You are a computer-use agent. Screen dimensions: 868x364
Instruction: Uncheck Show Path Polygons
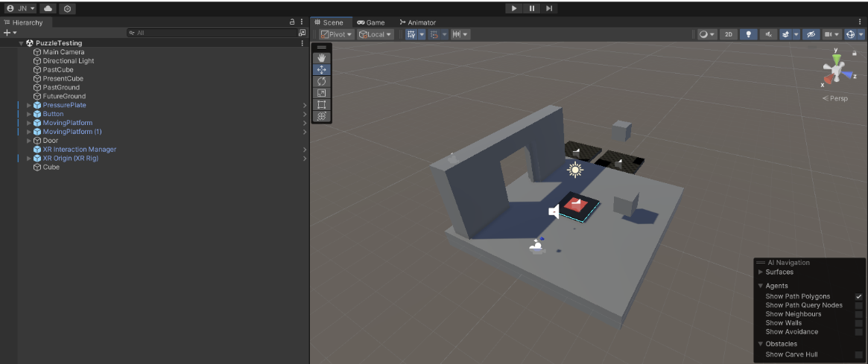click(x=858, y=296)
